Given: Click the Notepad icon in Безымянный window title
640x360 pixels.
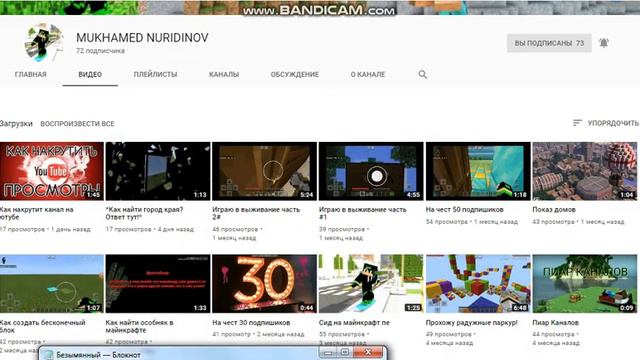Looking at the screenshot, I should [49, 355].
